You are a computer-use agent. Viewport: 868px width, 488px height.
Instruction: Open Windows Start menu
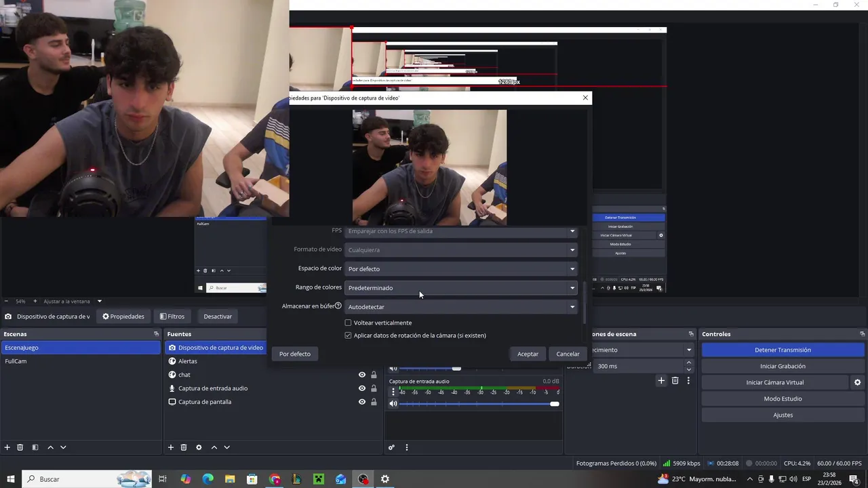tap(11, 479)
